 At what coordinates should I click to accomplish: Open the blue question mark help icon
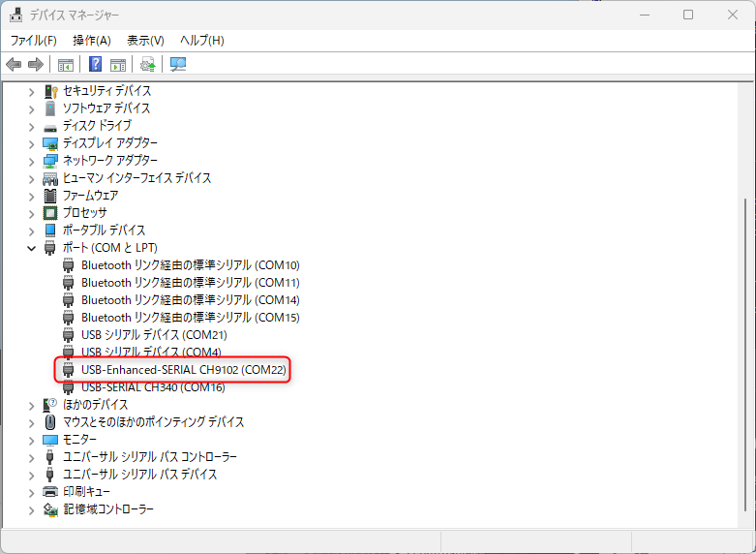point(96,64)
